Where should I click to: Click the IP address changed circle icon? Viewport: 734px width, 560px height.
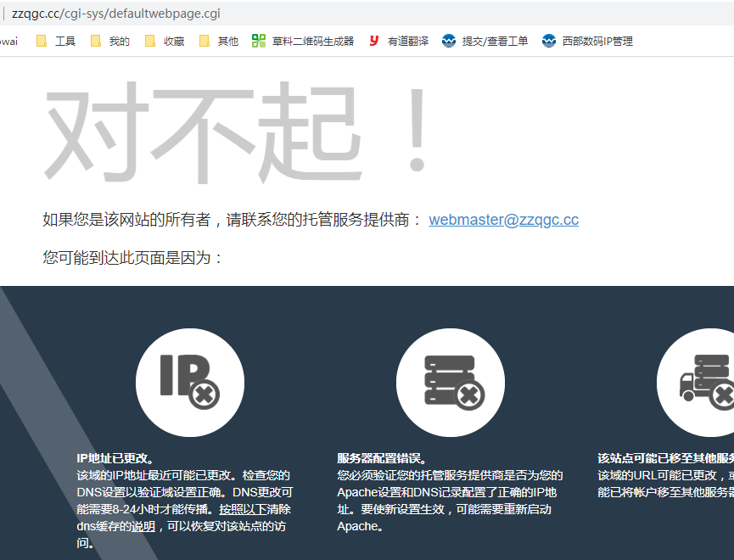(190, 383)
